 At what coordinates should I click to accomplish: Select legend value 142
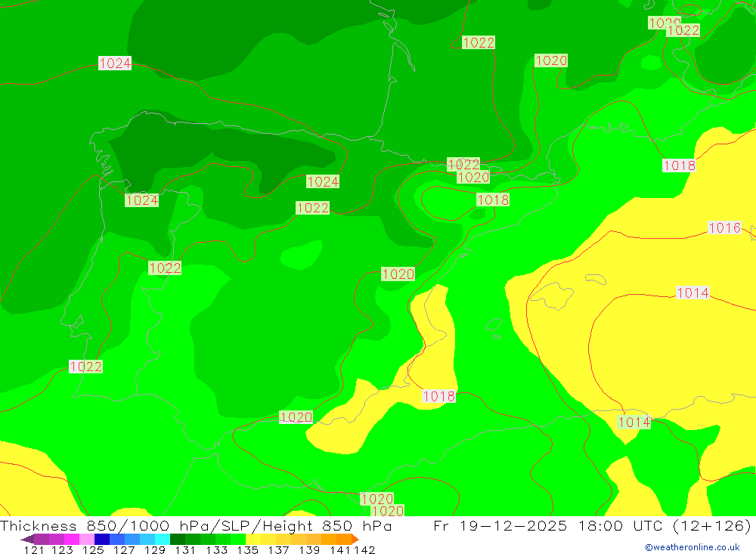click(365, 549)
